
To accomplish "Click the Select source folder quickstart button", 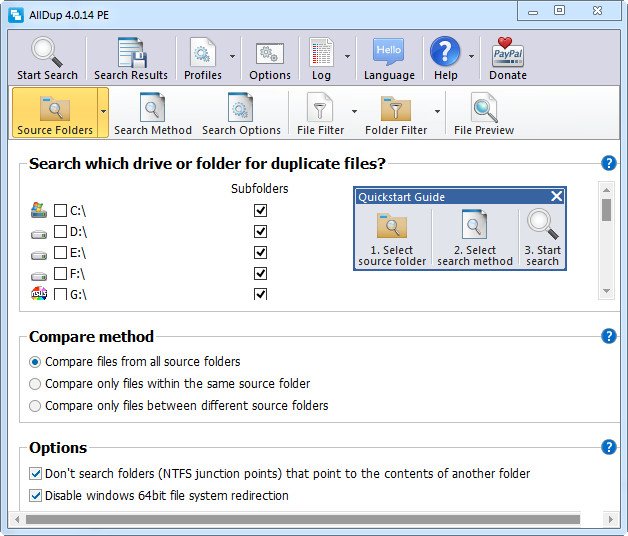I will [x=392, y=238].
